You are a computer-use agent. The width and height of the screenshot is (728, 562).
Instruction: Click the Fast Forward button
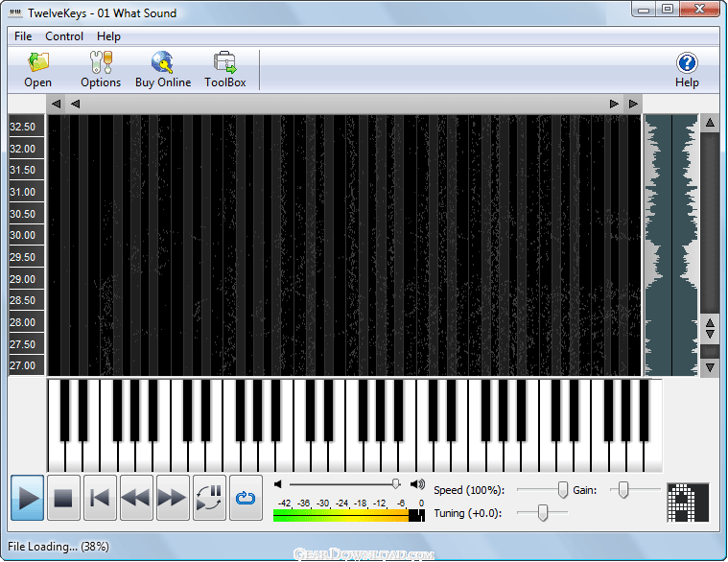click(173, 498)
